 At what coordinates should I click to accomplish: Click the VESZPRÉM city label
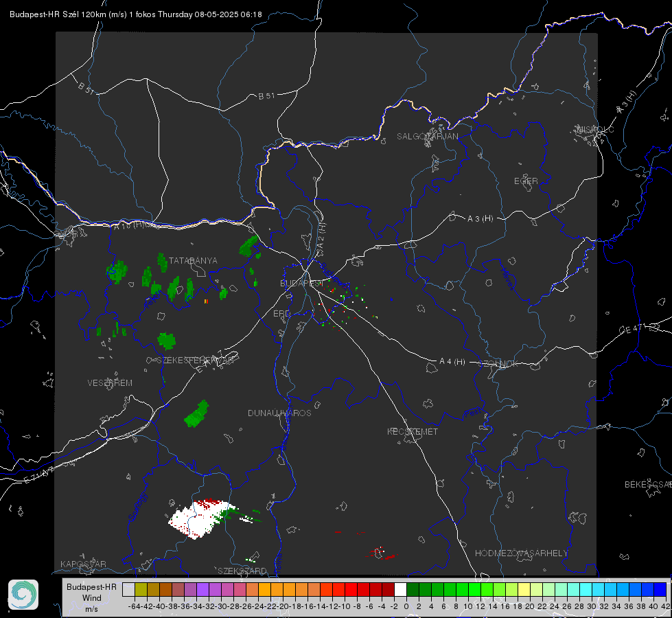(110, 383)
